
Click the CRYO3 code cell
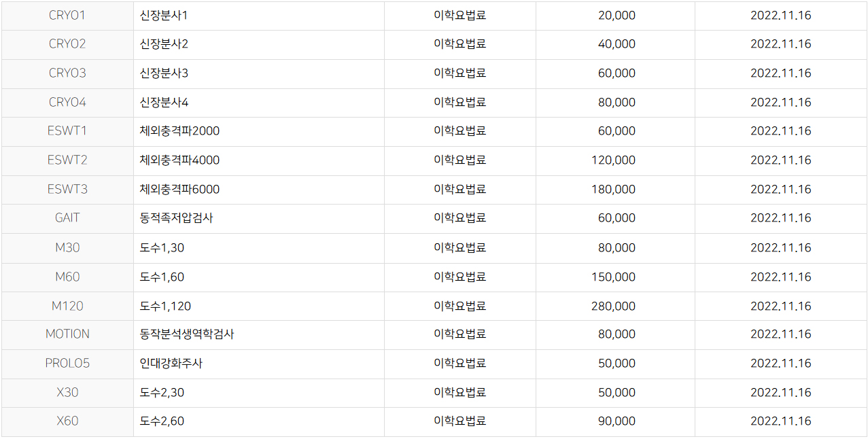point(67,73)
